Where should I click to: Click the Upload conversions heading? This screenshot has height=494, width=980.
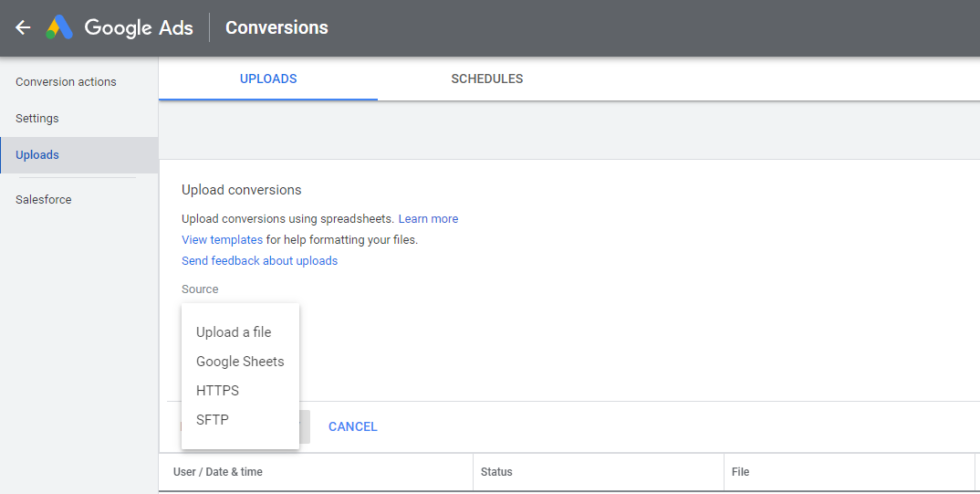pos(241,190)
